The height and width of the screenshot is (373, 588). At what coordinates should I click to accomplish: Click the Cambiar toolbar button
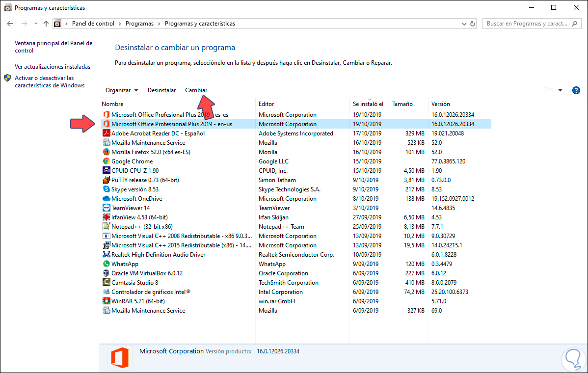pos(196,90)
